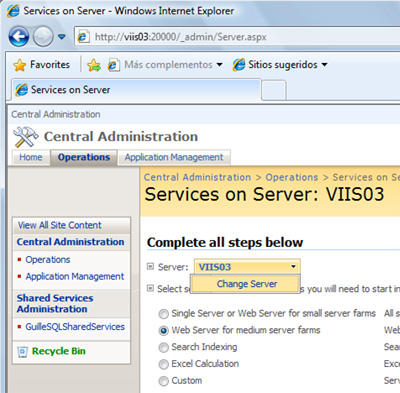
Task: Open the recent pages dropdown arrow
Action: point(62,36)
